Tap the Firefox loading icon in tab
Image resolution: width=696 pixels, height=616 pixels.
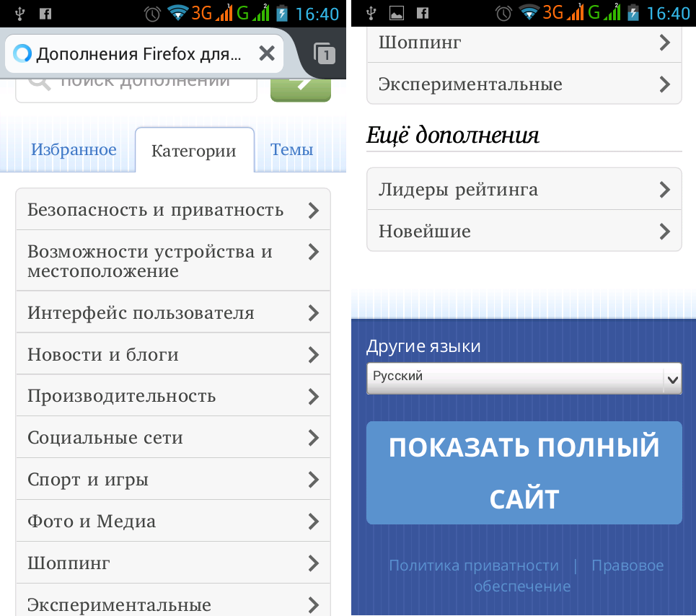pos(22,53)
